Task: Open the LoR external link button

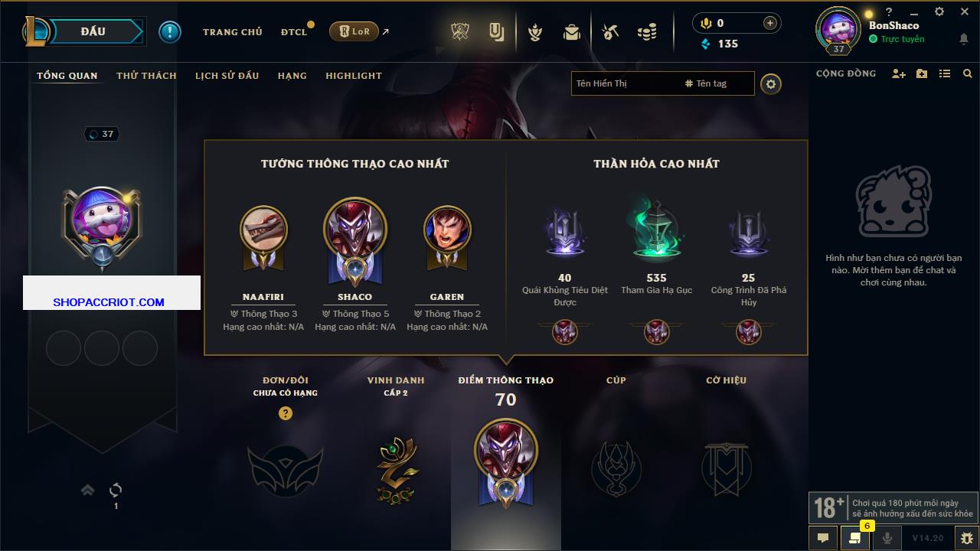Action: pos(359,31)
